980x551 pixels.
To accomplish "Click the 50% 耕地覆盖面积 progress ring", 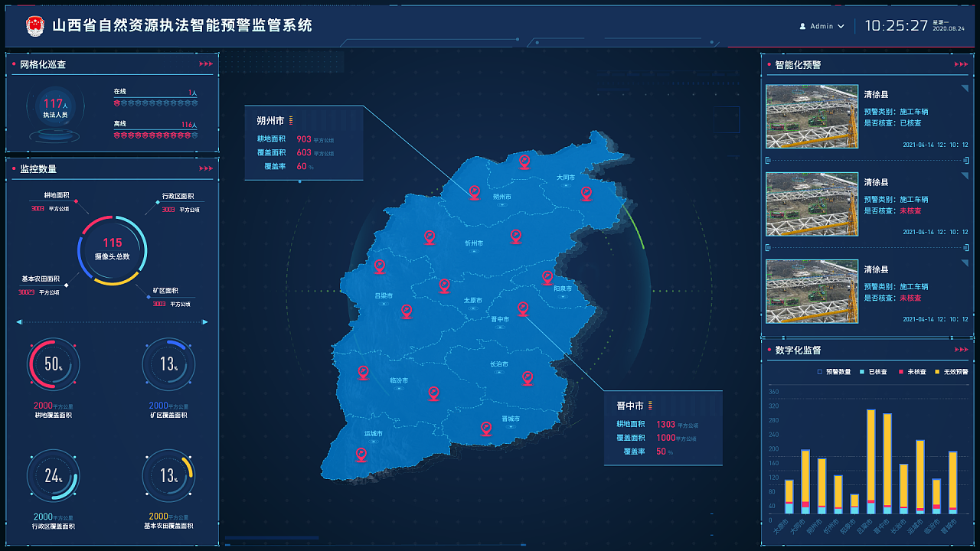I will click(52, 364).
